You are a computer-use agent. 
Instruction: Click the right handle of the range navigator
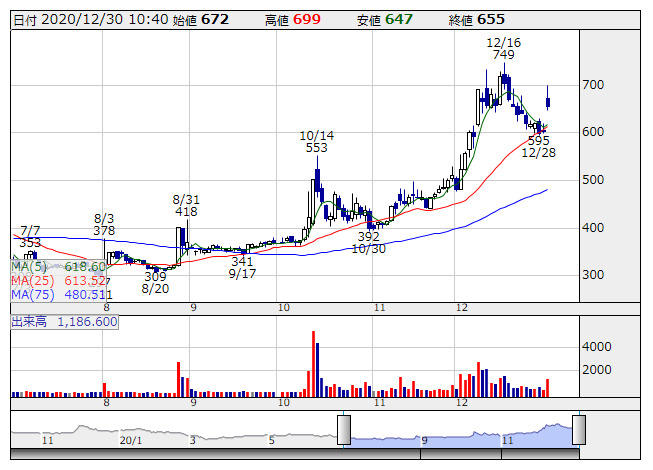(x=578, y=430)
